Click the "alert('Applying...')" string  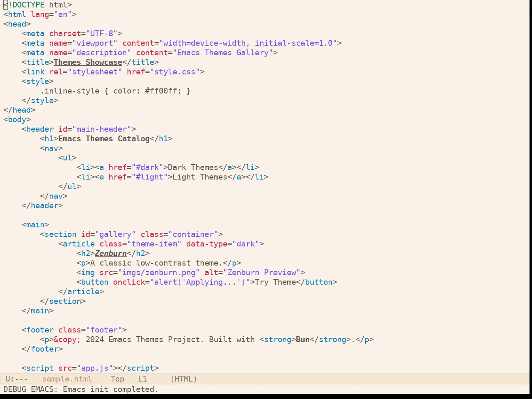200,282
